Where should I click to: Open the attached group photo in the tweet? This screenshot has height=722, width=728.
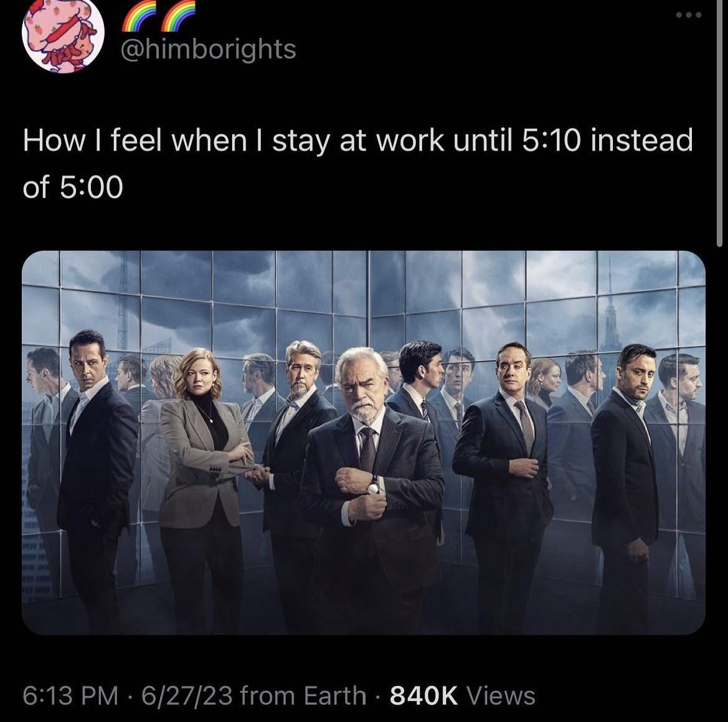pos(363,442)
